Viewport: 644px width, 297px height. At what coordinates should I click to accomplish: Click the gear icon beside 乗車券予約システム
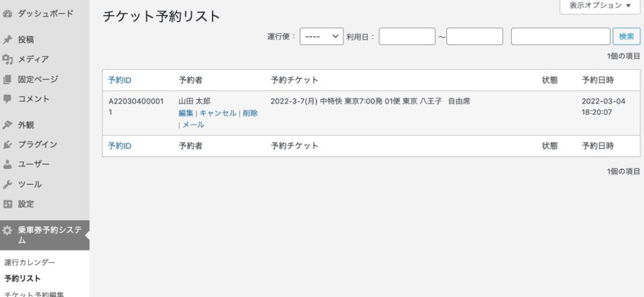8,230
